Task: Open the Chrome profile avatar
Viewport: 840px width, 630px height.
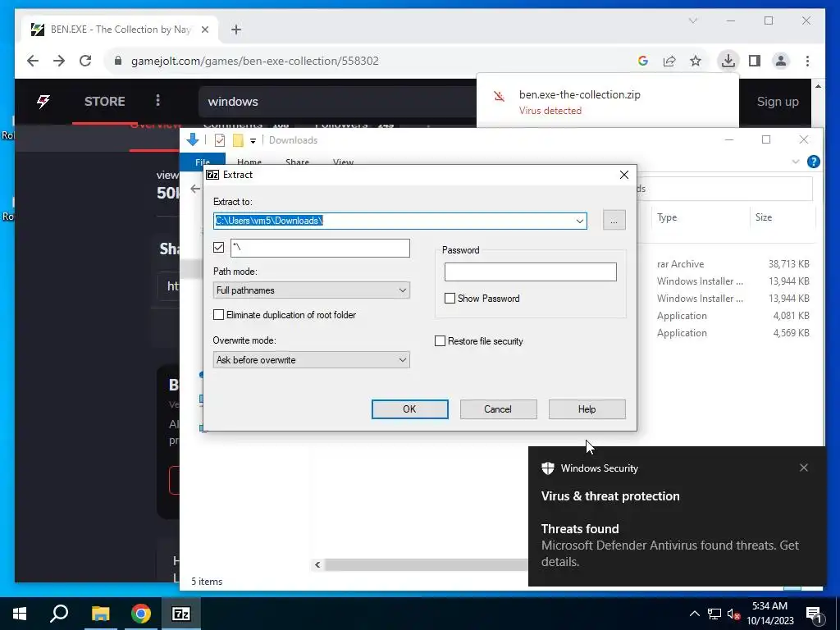Action: pos(781,61)
